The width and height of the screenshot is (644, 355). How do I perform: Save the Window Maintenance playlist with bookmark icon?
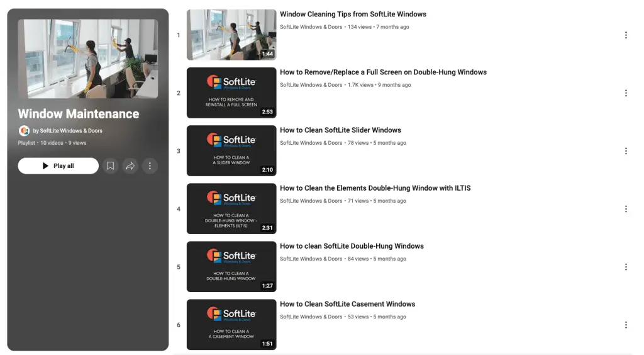click(111, 166)
